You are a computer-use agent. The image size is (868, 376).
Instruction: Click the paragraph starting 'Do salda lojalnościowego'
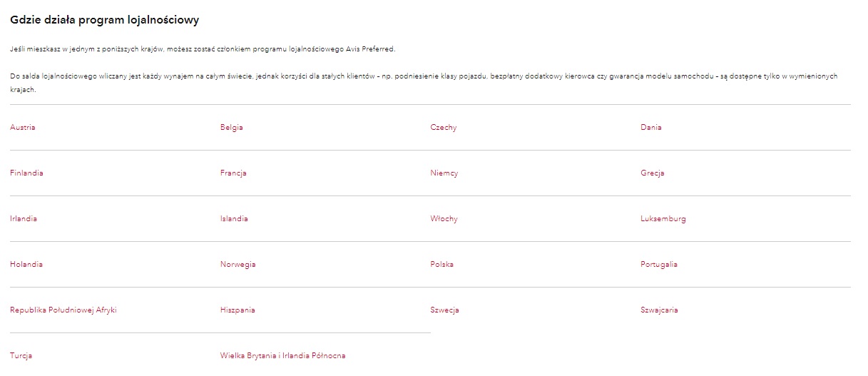coord(424,83)
